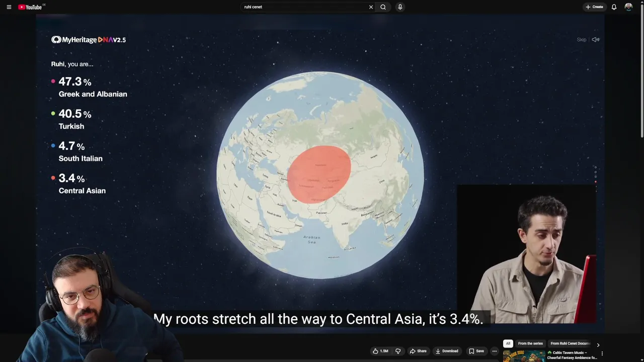Select the 4.7% South Italian result
The height and width of the screenshot is (362, 644).
[x=76, y=152]
